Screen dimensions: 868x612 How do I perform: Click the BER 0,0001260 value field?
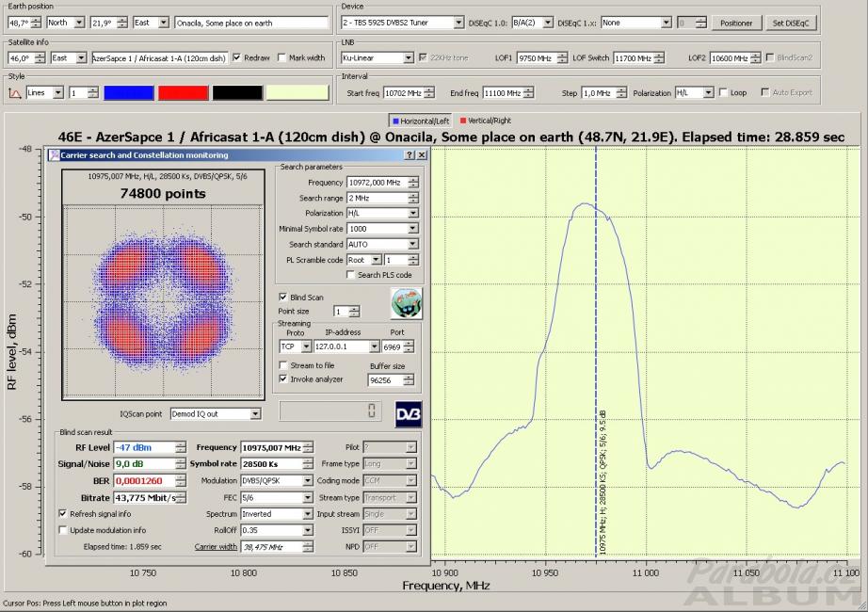coord(145,481)
